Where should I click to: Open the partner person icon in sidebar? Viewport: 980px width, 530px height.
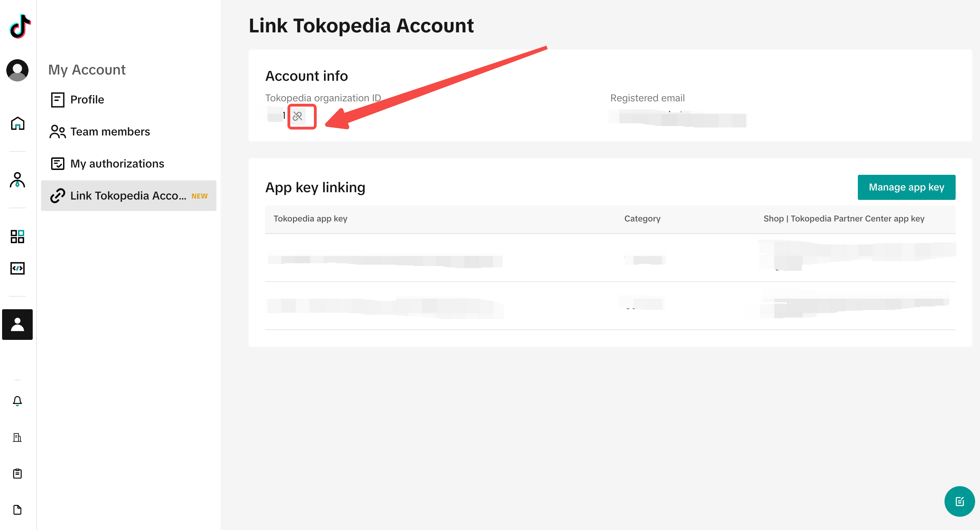tap(17, 180)
